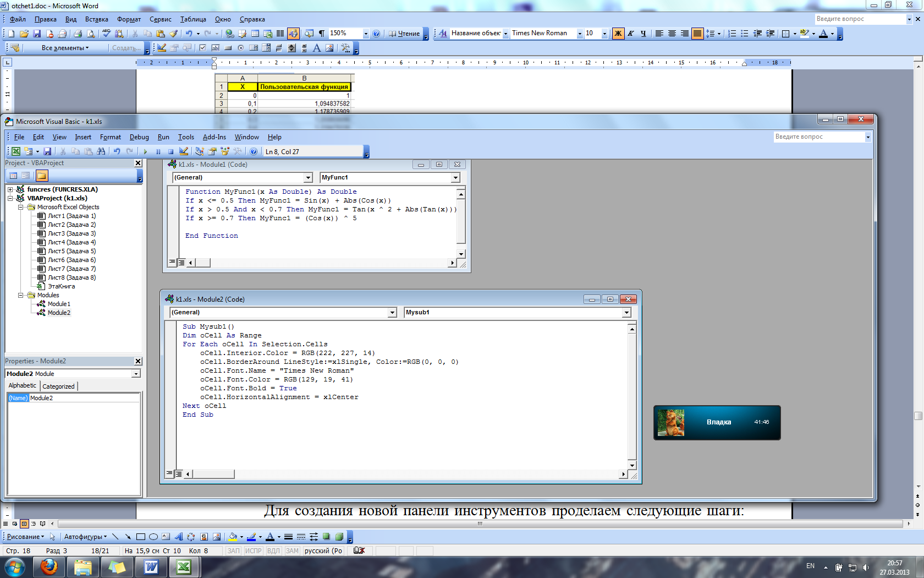Toggle Bold (Ж) in Word formatting toolbar
The width and height of the screenshot is (924, 578).
tap(618, 34)
